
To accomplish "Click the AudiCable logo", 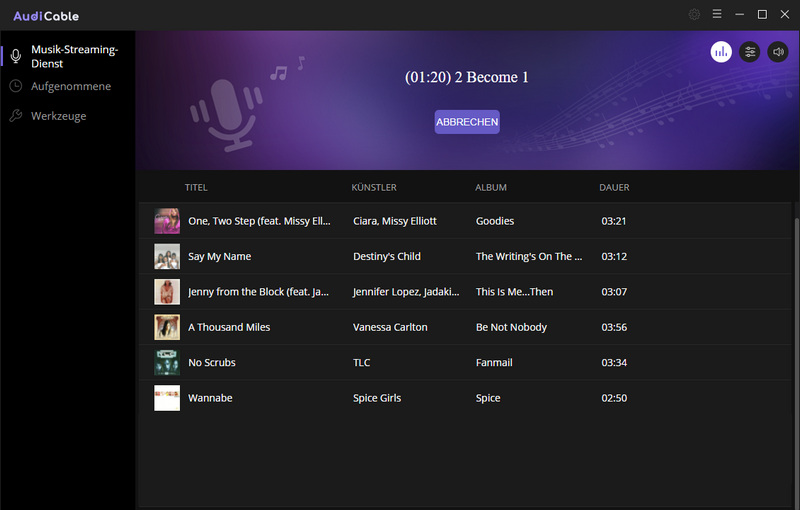I will coord(46,16).
